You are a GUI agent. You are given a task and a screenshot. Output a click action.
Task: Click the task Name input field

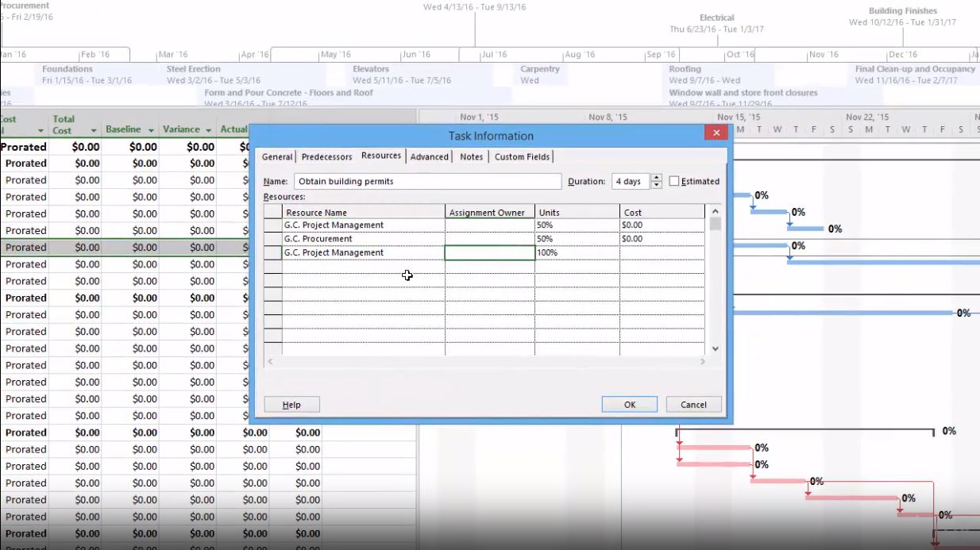[x=427, y=182]
